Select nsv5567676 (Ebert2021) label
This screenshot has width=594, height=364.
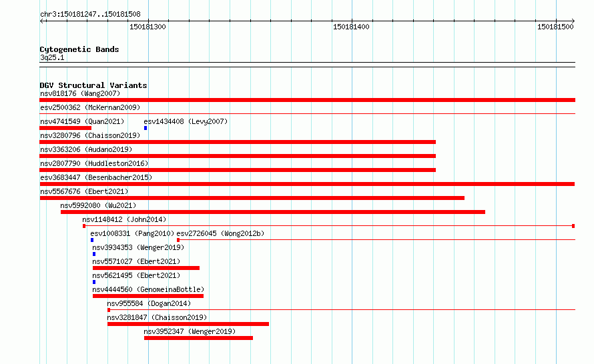coord(84,191)
